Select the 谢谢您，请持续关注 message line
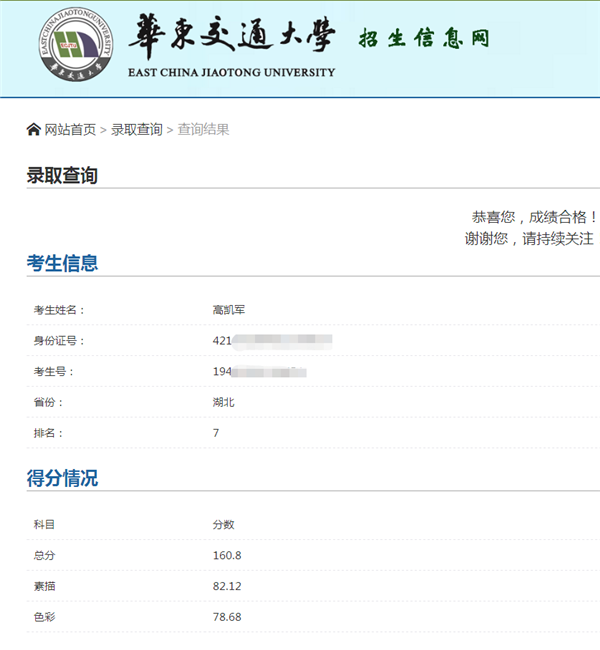The image size is (600, 650). 529,239
